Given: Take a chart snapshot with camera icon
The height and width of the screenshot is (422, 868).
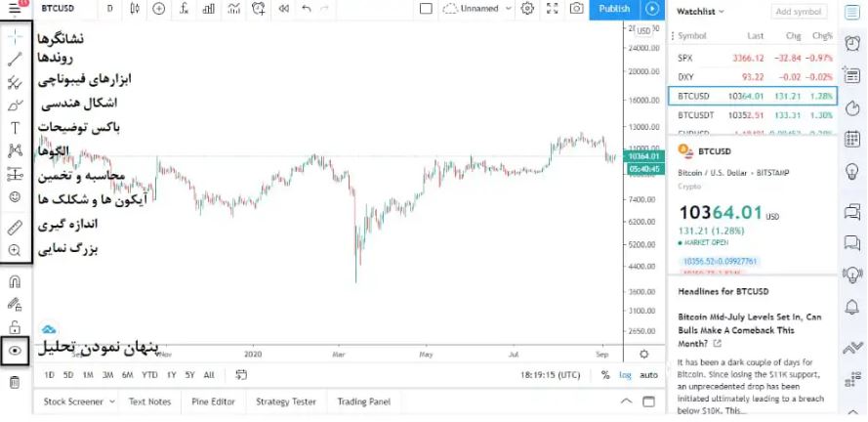Looking at the screenshot, I should click(577, 9).
